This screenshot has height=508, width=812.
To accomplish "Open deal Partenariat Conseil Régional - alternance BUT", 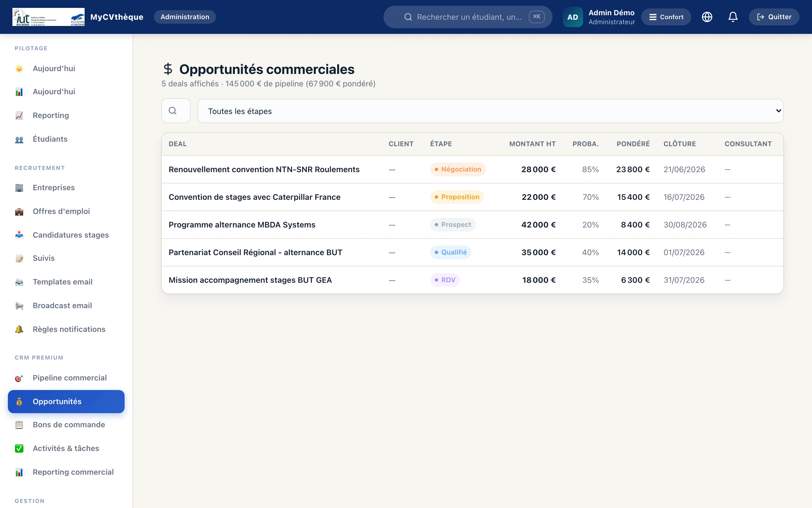I will tap(255, 252).
